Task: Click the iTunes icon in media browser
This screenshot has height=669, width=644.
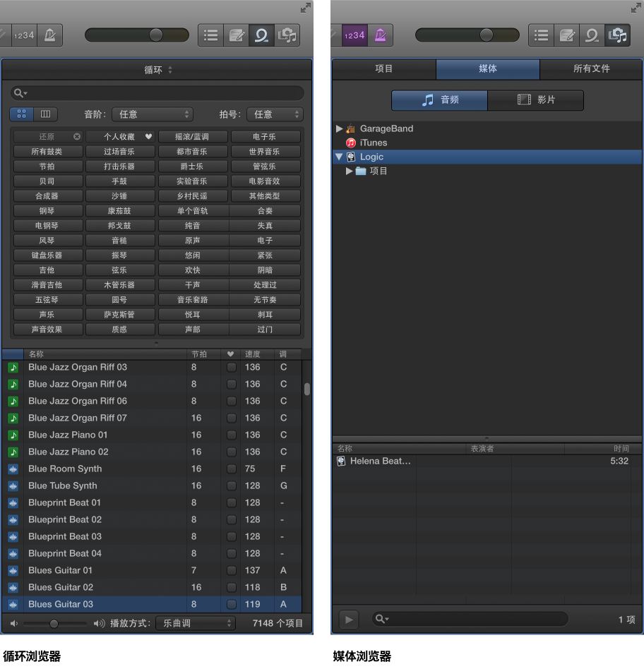Action: point(351,143)
